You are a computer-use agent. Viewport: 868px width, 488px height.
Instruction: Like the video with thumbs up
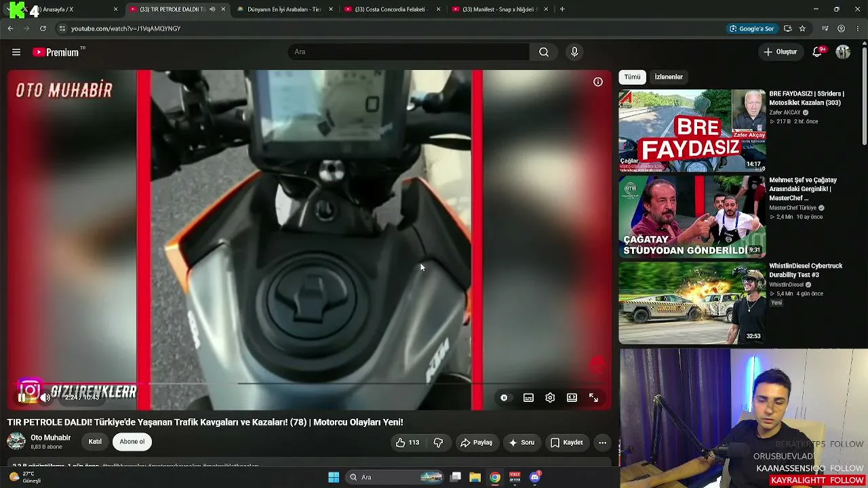pyautogui.click(x=408, y=443)
